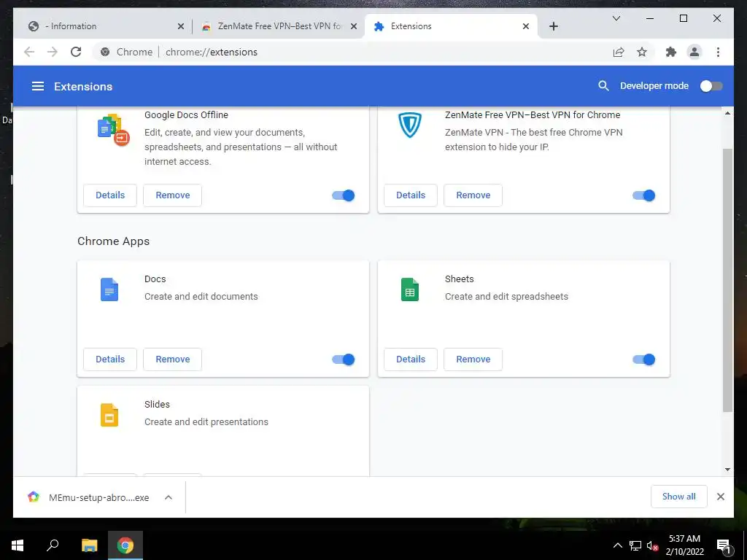The width and height of the screenshot is (747, 560).
Task: Open Details for Google Docs Offline
Action: click(x=110, y=195)
